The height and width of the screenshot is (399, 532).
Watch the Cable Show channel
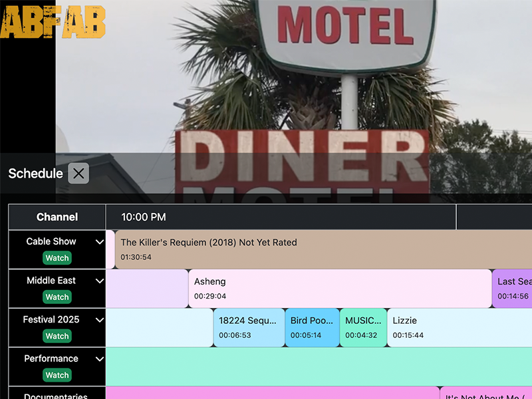pos(57,258)
